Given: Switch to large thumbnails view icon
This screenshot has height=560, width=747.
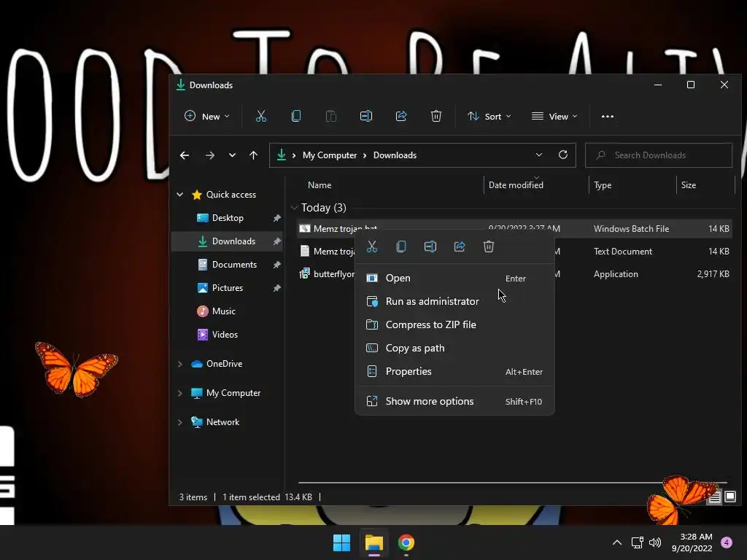Looking at the screenshot, I should 730,497.
